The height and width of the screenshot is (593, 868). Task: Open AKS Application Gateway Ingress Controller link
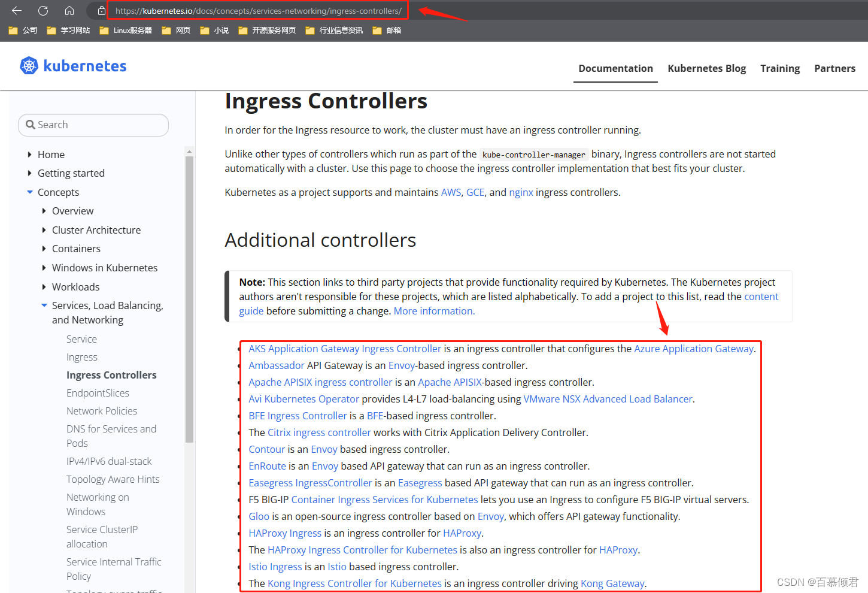coord(345,349)
